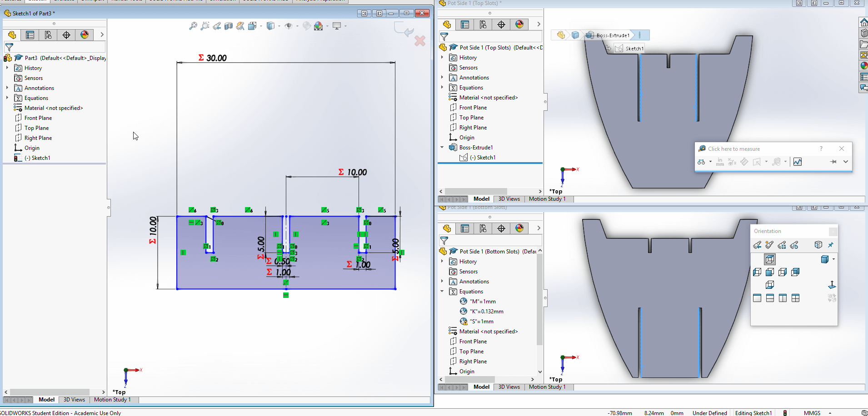The width and height of the screenshot is (868, 416).
Task: Select Four View viewport layout in Orientation dialog
Action: 795,298
